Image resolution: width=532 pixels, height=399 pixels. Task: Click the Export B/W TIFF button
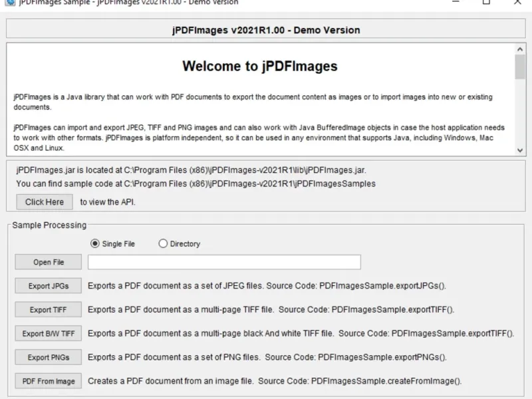[48, 333]
